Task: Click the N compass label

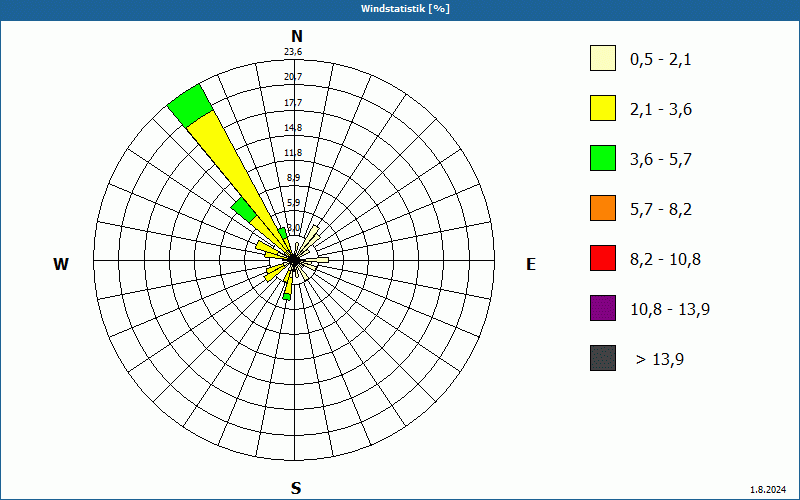Action: click(x=297, y=36)
